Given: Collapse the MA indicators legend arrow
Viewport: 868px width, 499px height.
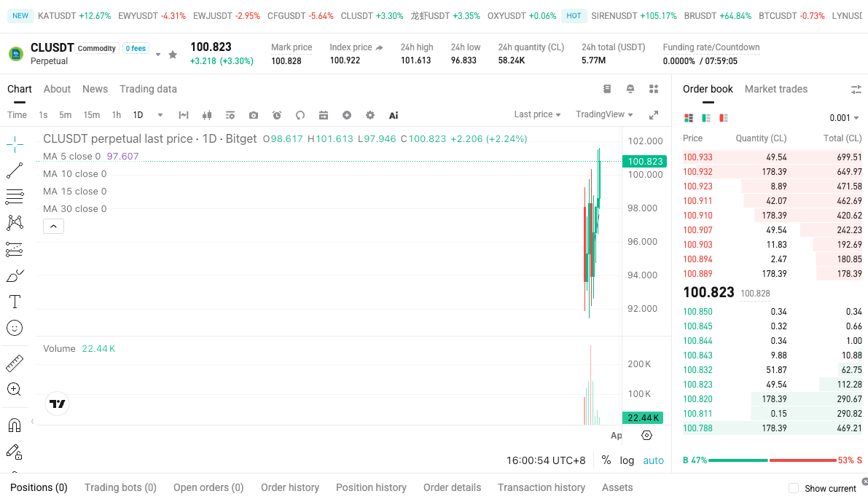Looking at the screenshot, I should coord(53,226).
